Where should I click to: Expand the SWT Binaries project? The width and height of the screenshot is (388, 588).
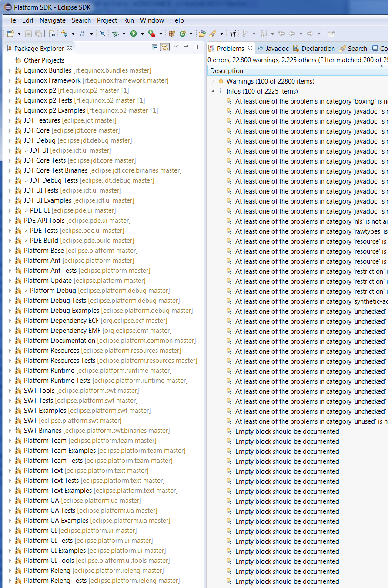[11, 431]
